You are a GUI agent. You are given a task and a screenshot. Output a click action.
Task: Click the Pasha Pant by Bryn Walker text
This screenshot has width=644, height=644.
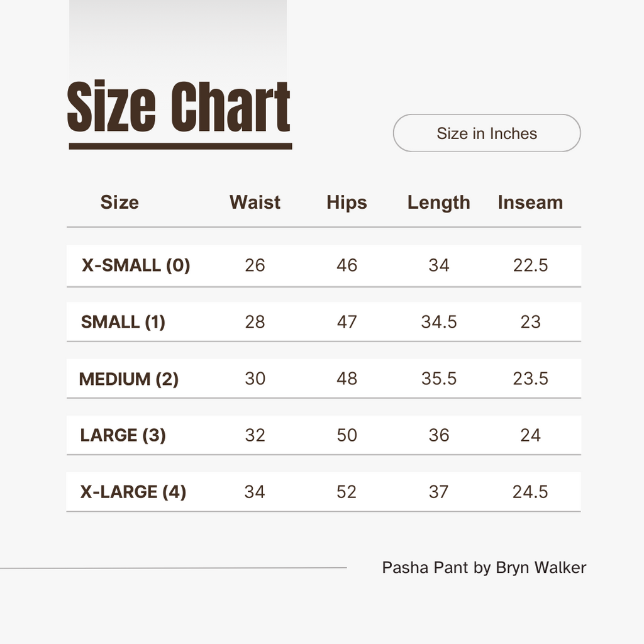pos(484,568)
